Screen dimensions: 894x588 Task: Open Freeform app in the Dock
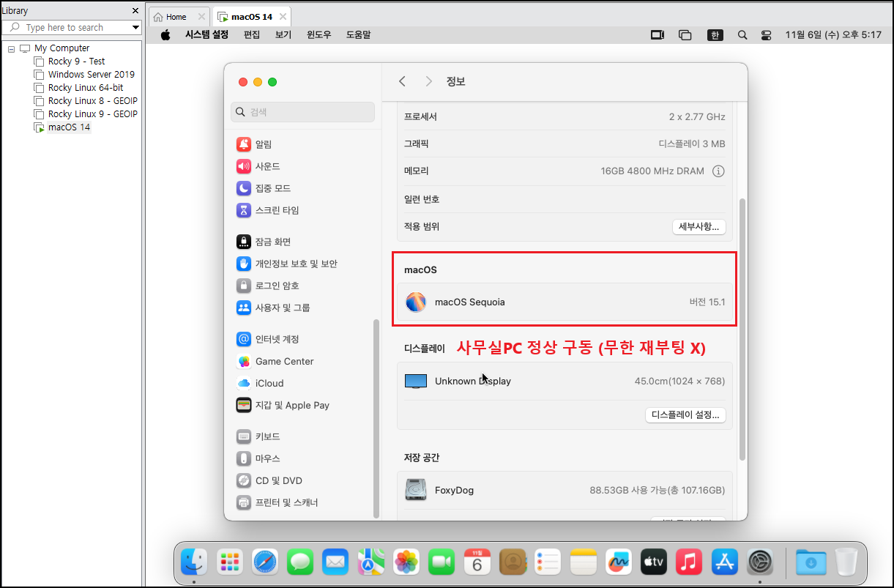[x=619, y=562]
